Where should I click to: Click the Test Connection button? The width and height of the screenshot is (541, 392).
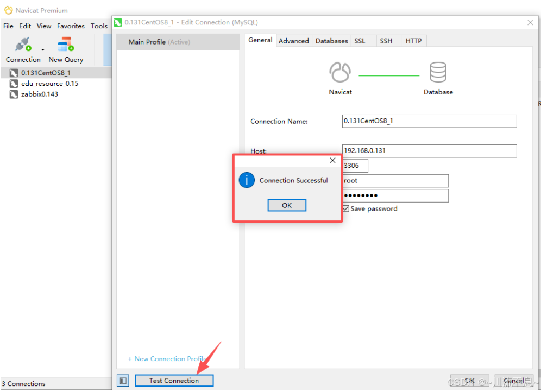(x=174, y=381)
